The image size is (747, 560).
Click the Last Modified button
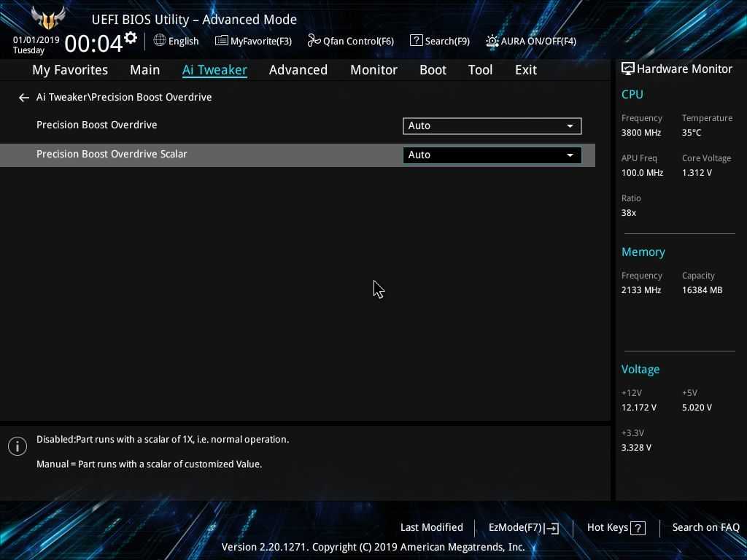(x=431, y=527)
